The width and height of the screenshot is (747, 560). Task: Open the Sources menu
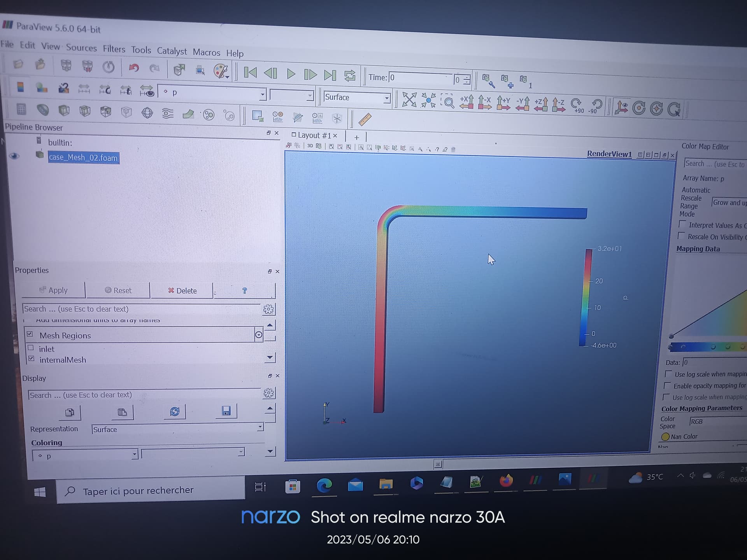pos(81,47)
